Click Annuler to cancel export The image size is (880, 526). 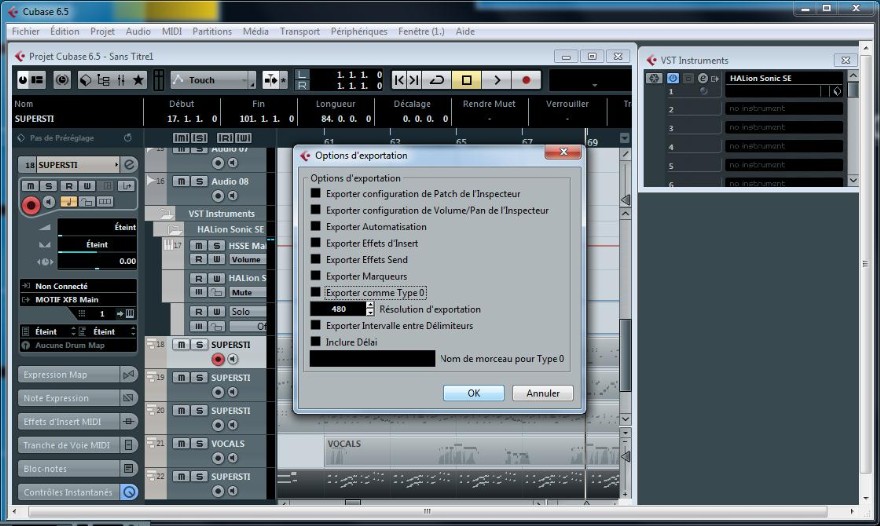pos(543,393)
